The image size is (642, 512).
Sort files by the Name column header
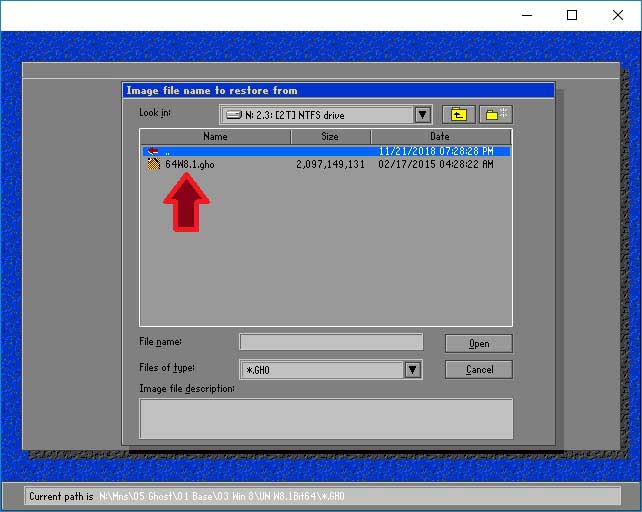point(215,137)
